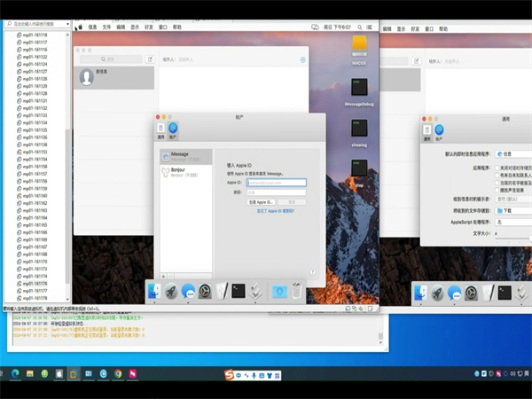Toggle the play sound effects checkbox
This screenshot has height=399, width=532.
pyautogui.click(x=498, y=190)
